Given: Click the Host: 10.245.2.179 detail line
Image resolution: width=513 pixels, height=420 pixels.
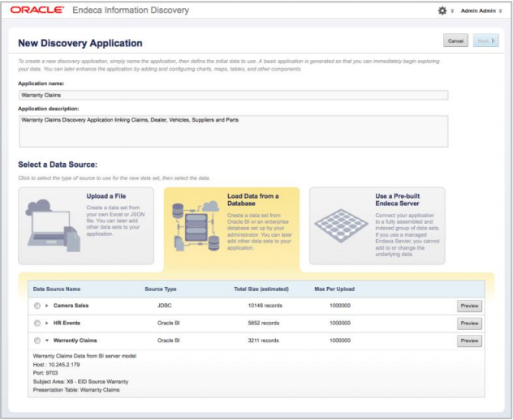Looking at the screenshot, I should [x=56, y=364].
